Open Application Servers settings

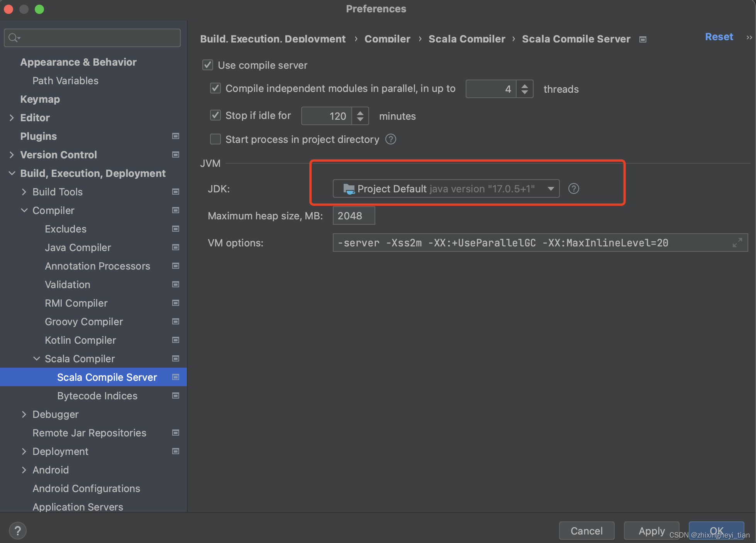[x=78, y=507]
